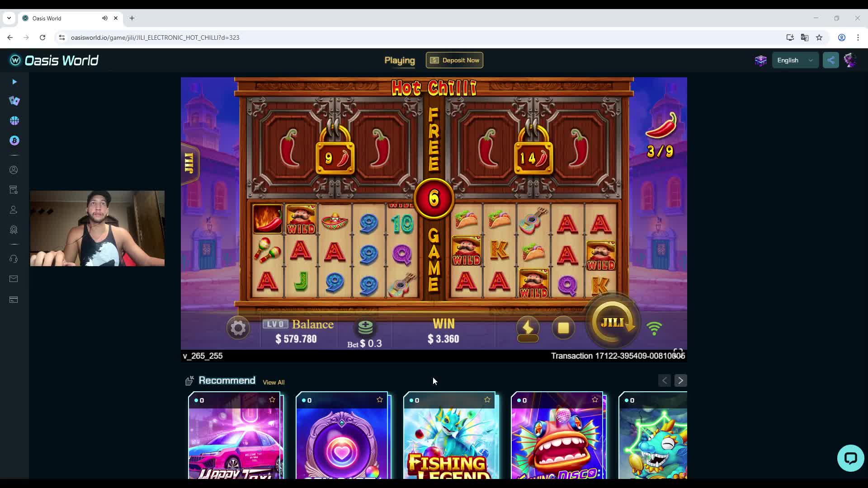This screenshot has width=868, height=488.
Task: Click the Bitcoin icon in the sidebar
Action: (x=14, y=141)
